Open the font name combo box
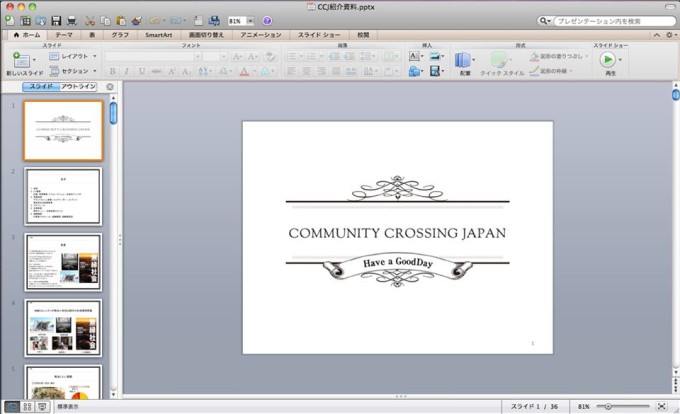The image size is (680, 414). tap(153, 56)
